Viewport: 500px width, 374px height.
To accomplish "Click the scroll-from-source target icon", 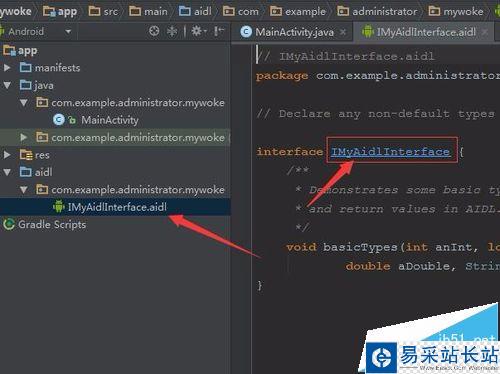I will point(154,31).
